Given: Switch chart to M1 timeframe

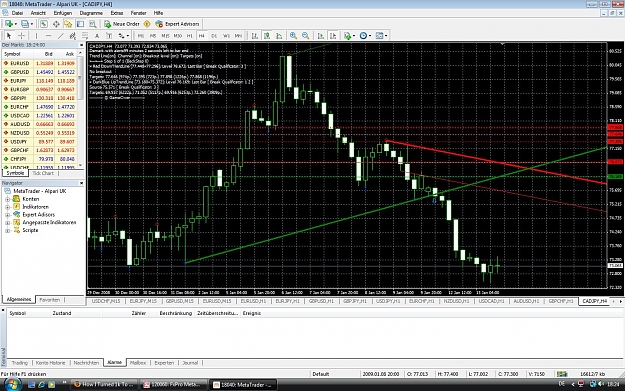Looking at the screenshot, I should (x=141, y=36).
